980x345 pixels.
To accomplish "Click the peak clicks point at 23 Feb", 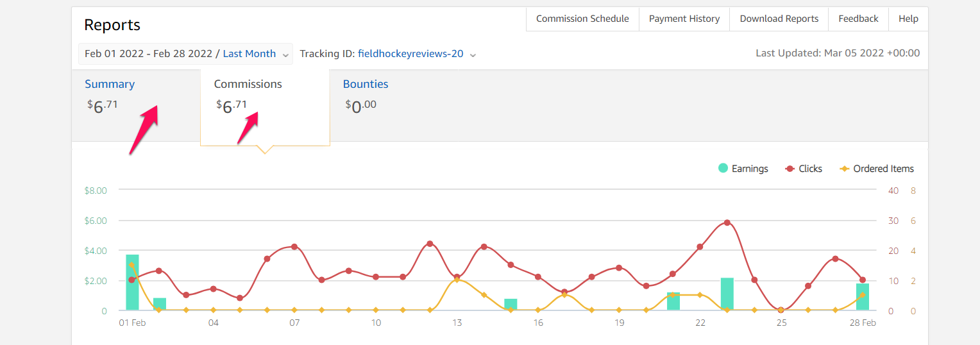I will 727,223.
